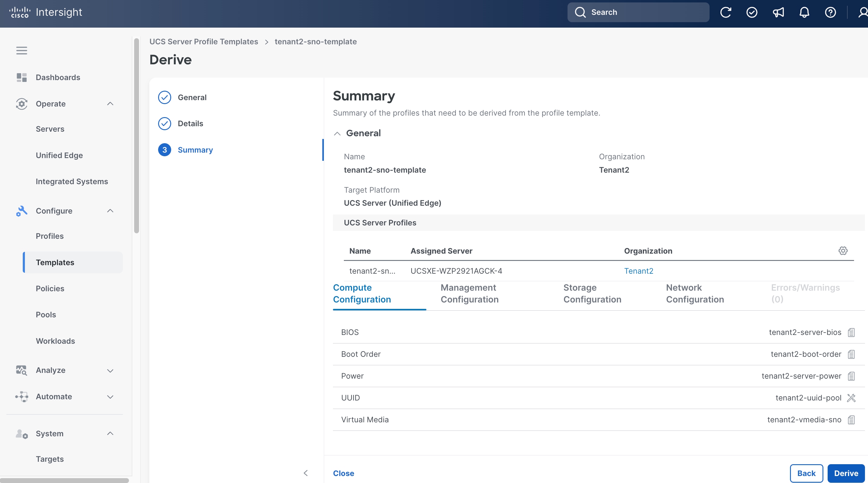Click the sidebar horizontal scrollbar

pyautogui.click(x=64, y=480)
